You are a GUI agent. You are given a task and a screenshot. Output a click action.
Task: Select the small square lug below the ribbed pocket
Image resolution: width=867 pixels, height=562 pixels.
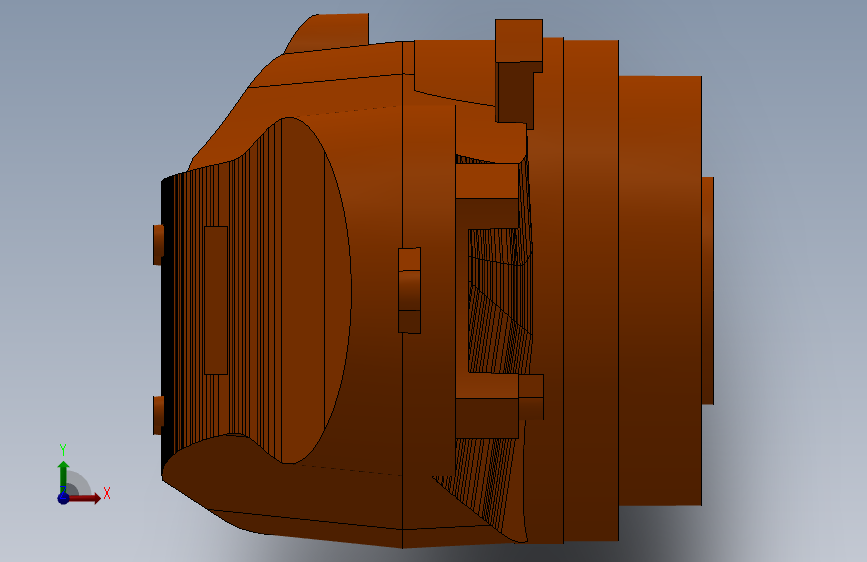coord(531,397)
